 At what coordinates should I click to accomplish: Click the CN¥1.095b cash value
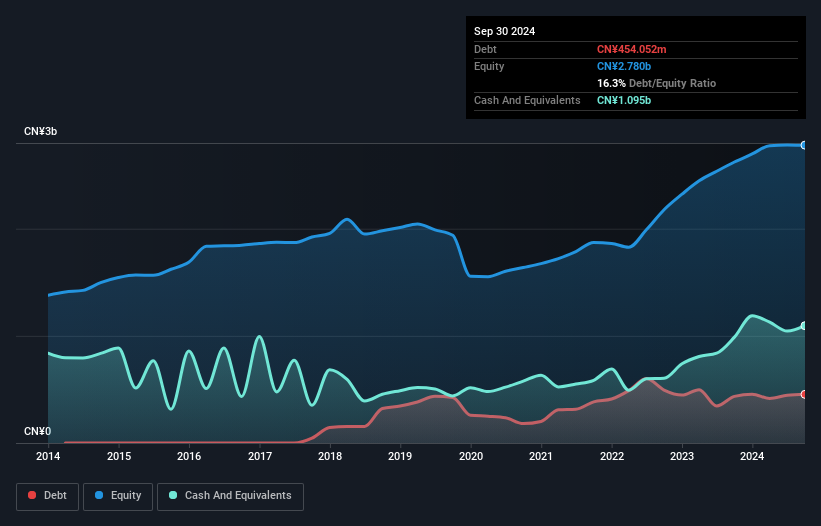coord(624,100)
